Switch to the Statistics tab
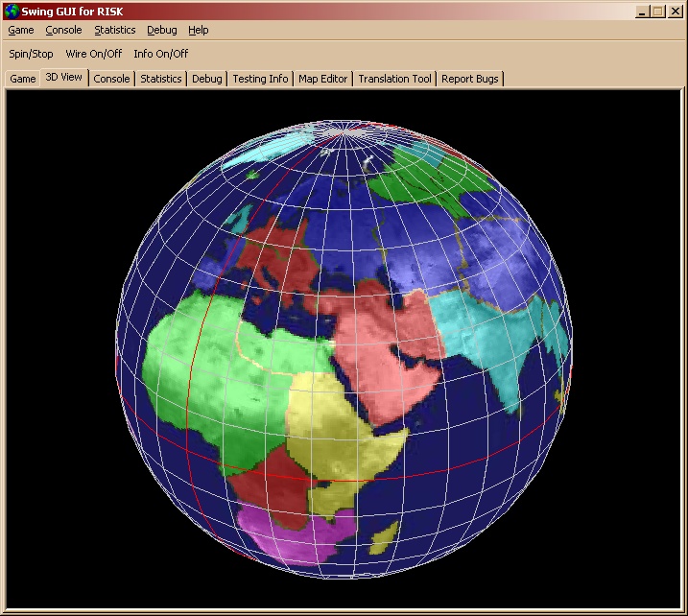This screenshot has height=616, width=688. pos(161,79)
